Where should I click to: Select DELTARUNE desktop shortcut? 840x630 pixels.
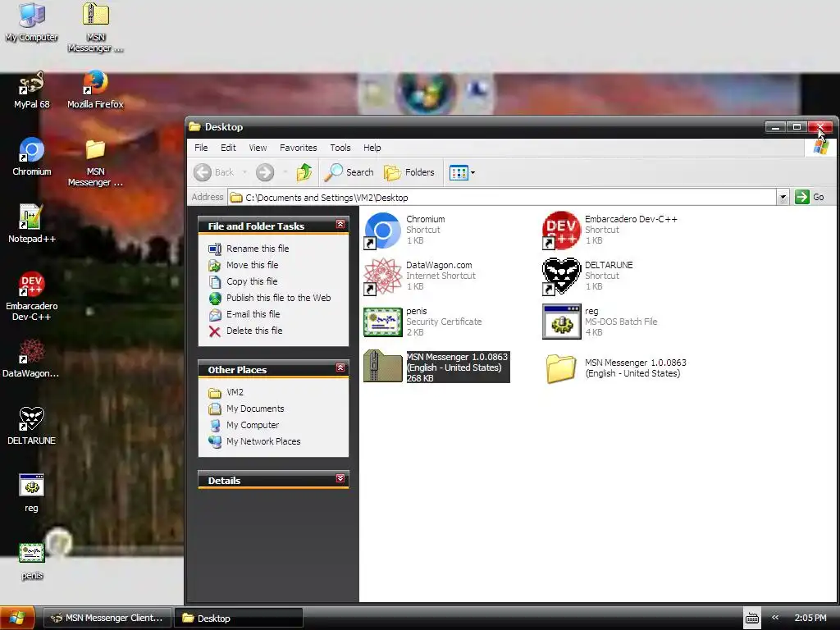pos(31,426)
